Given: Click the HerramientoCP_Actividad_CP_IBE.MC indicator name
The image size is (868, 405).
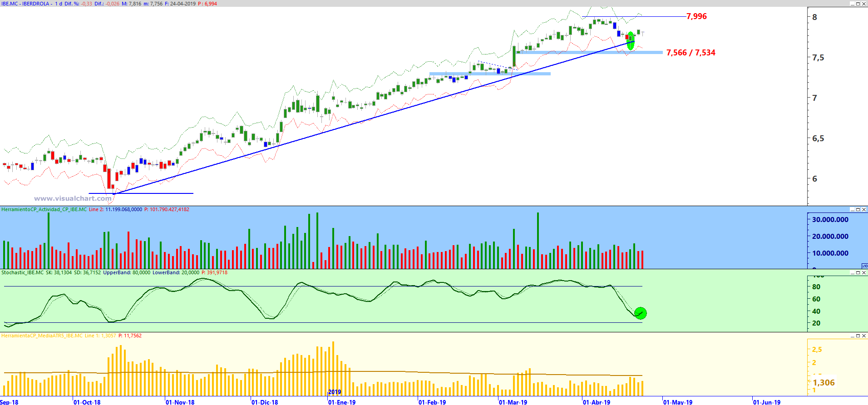Looking at the screenshot, I should 44,209.
